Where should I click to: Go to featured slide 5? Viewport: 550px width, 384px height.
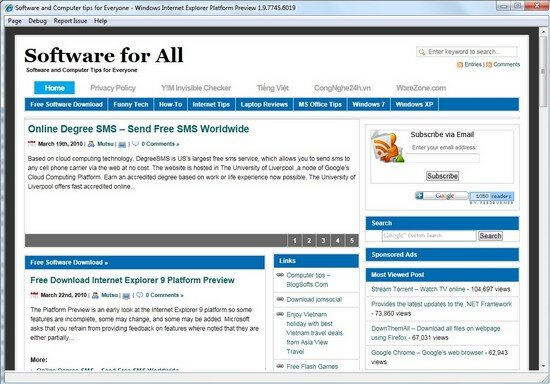coord(352,241)
